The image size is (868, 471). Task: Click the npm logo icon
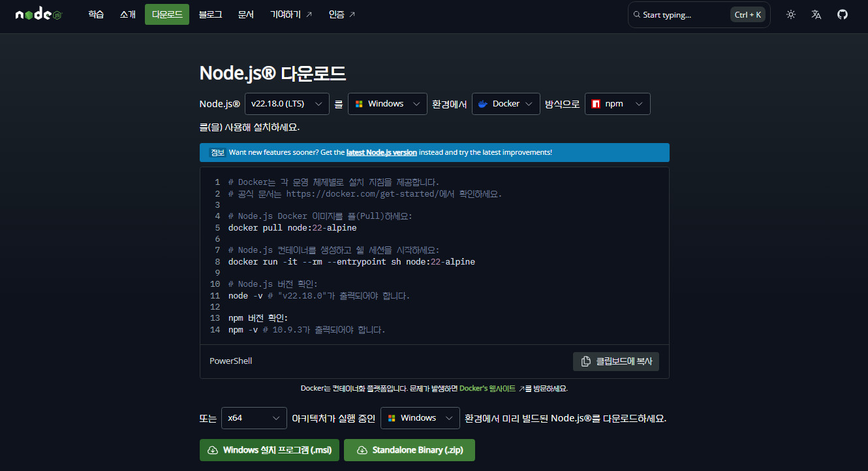(596, 104)
